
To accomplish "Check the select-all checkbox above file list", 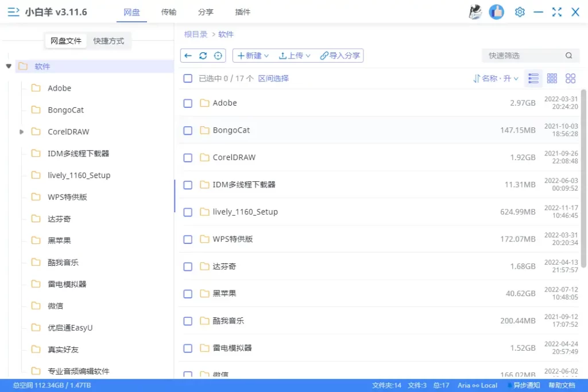I will [188, 78].
